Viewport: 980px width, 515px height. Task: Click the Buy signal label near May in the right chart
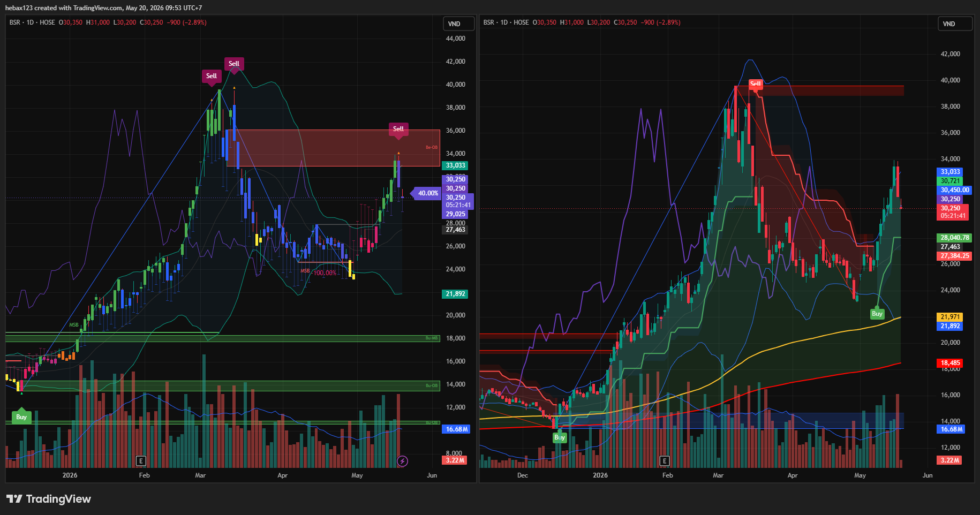coord(877,314)
